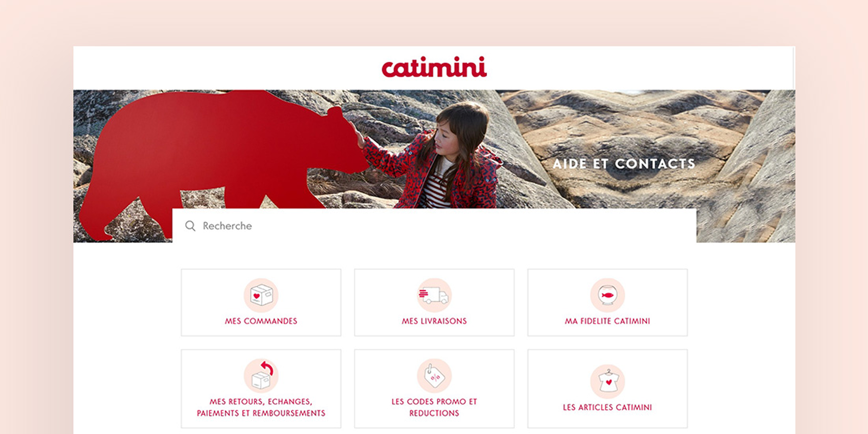Open the Mes Commandes label link
Screen dimensions: 868x434
pos(261,321)
